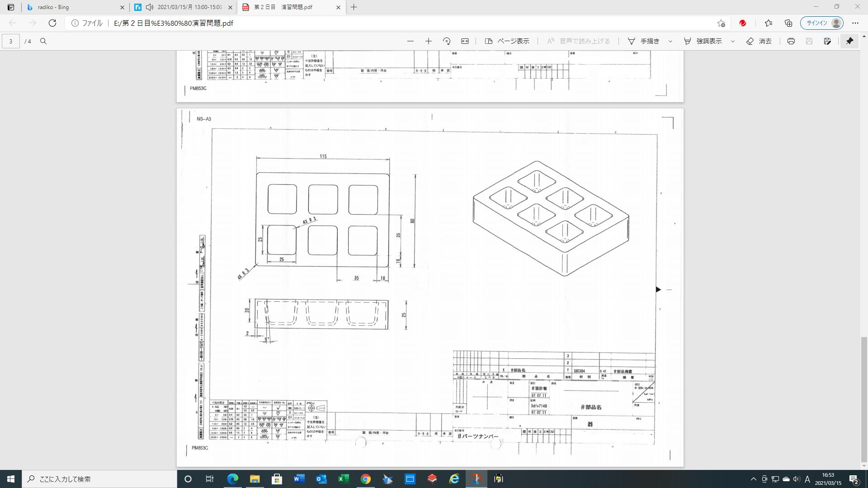
Task: Rotate the PDF page
Action: point(447,41)
